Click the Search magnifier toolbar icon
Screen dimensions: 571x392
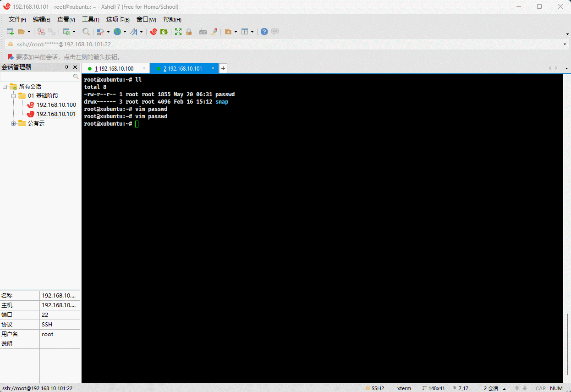coord(86,32)
